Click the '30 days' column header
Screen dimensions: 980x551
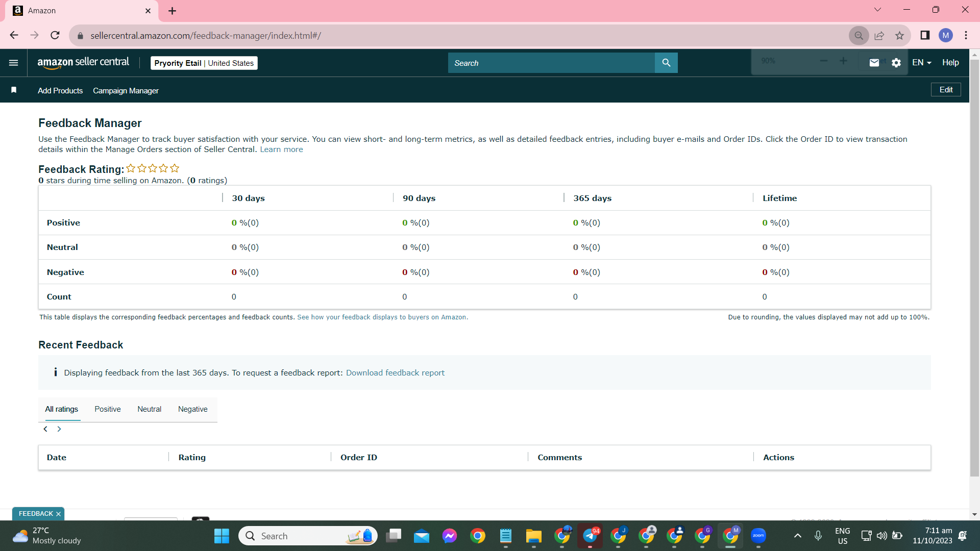click(248, 198)
